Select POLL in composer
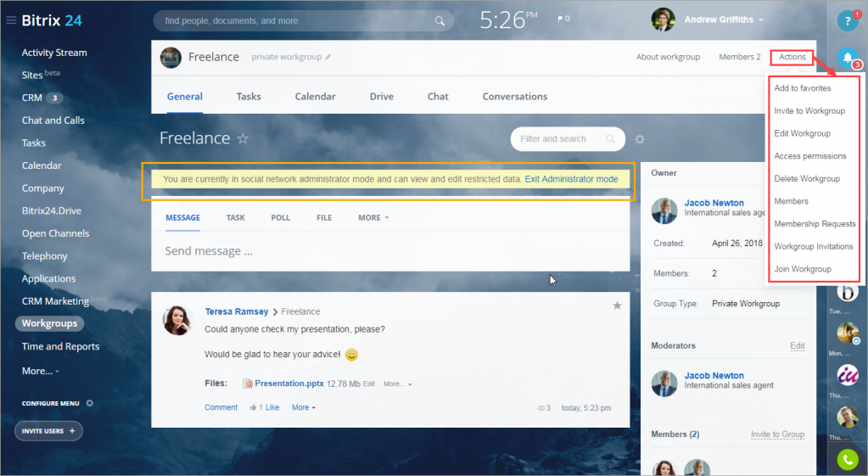Viewport: 868px width, 476px height. click(280, 217)
